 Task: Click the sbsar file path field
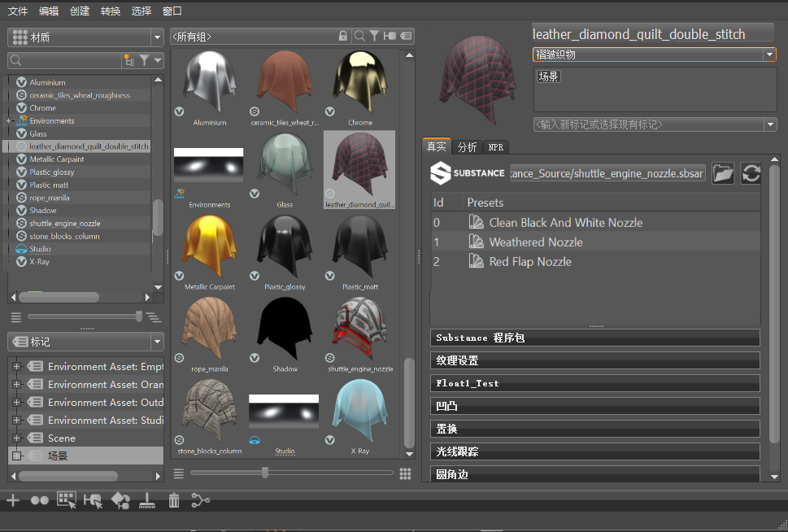[x=607, y=173]
